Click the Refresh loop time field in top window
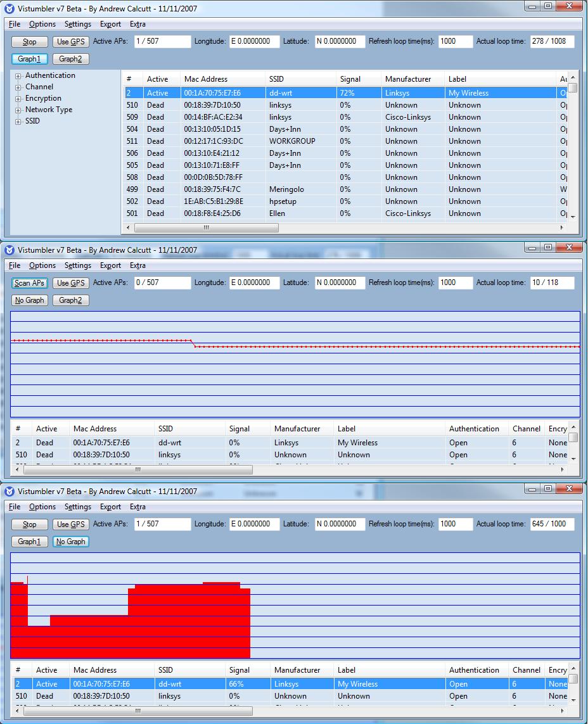The height and width of the screenshot is (724, 588). tap(456, 42)
